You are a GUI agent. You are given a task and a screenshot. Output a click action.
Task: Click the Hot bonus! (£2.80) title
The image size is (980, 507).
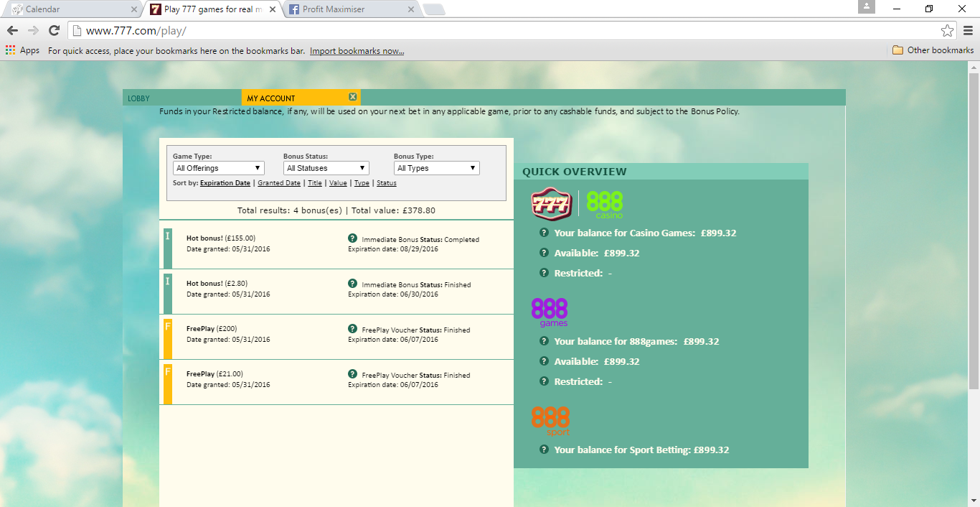click(x=217, y=284)
